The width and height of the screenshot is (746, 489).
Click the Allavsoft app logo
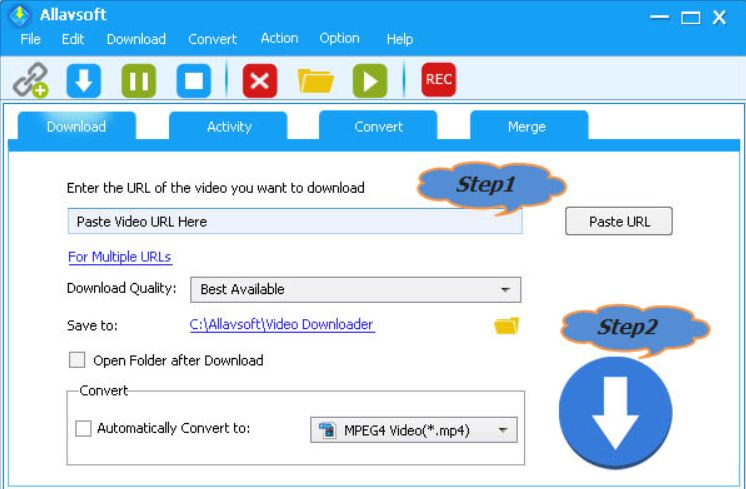[x=20, y=15]
